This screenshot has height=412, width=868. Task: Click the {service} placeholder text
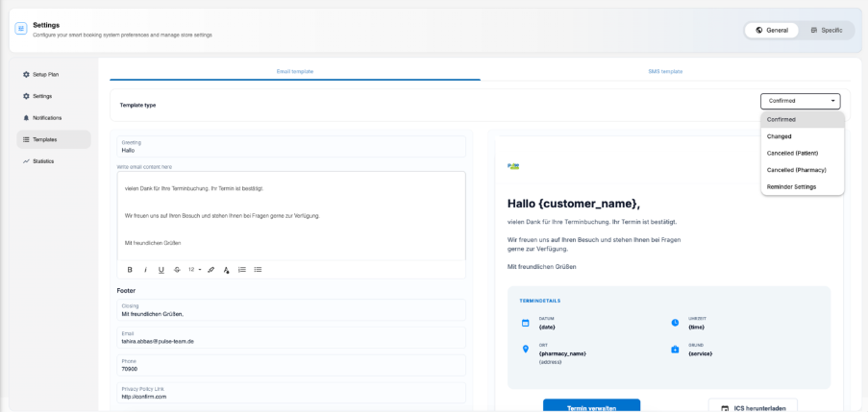tap(701, 353)
